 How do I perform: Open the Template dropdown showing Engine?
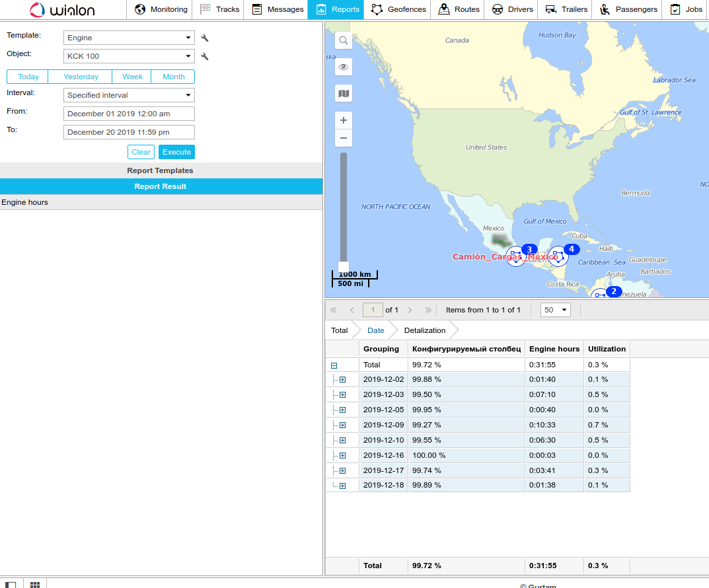click(x=129, y=38)
